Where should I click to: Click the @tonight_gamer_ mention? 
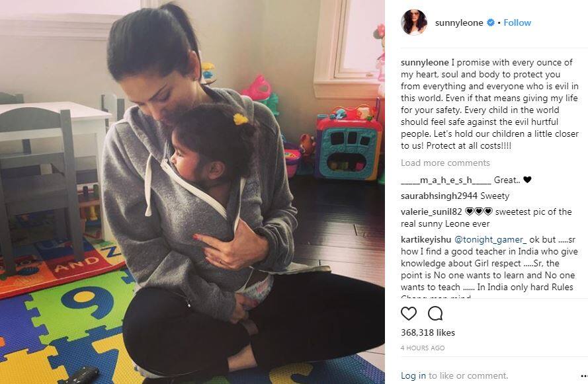491,239
